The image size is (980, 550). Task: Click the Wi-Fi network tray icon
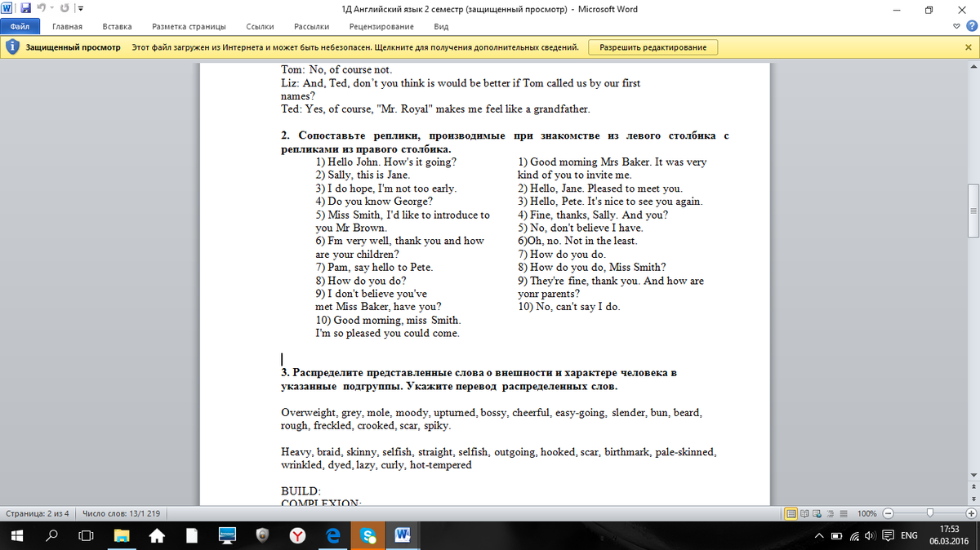pyautogui.click(x=854, y=536)
